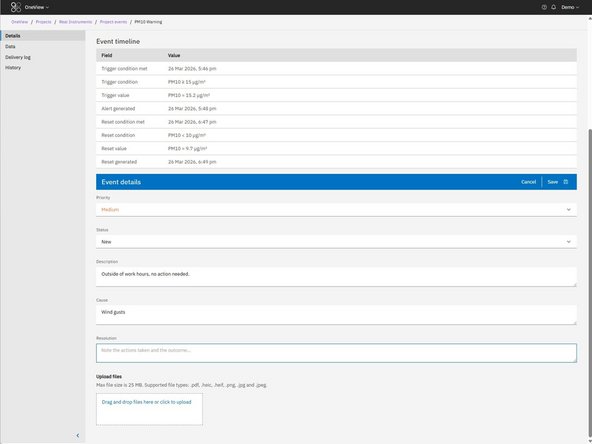
Task: Open the OneView app switcher dropdown
Action: click(37, 7)
